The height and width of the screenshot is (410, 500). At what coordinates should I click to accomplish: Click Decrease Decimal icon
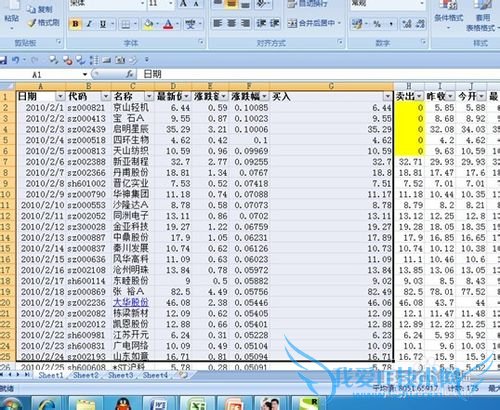[x=421, y=24]
